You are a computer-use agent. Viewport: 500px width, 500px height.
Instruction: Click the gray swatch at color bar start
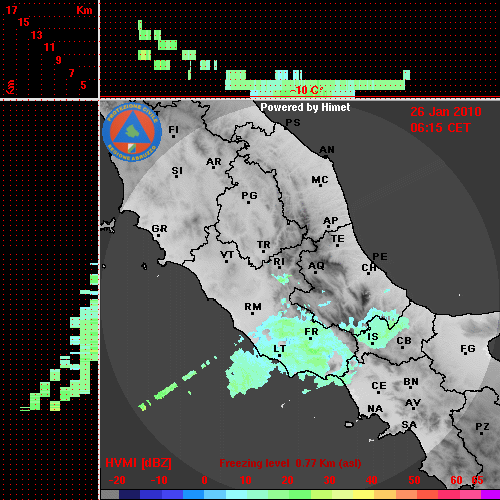tap(110, 495)
